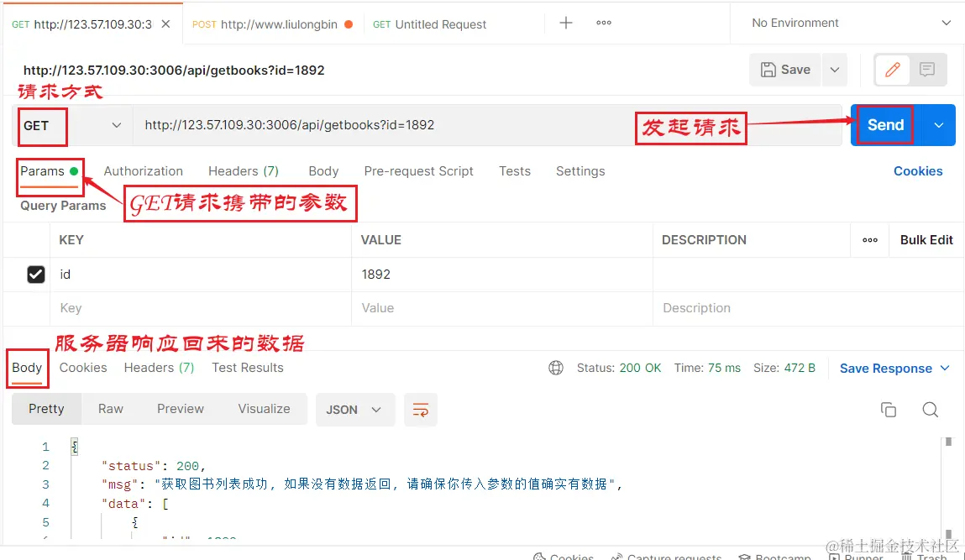Select the response Headers (7) tab
This screenshot has width=965, height=560.
(159, 368)
